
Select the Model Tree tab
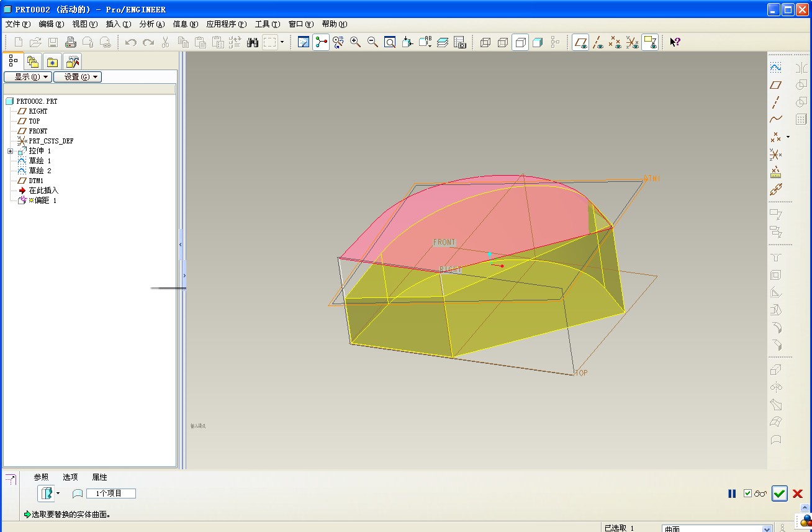[x=13, y=61]
